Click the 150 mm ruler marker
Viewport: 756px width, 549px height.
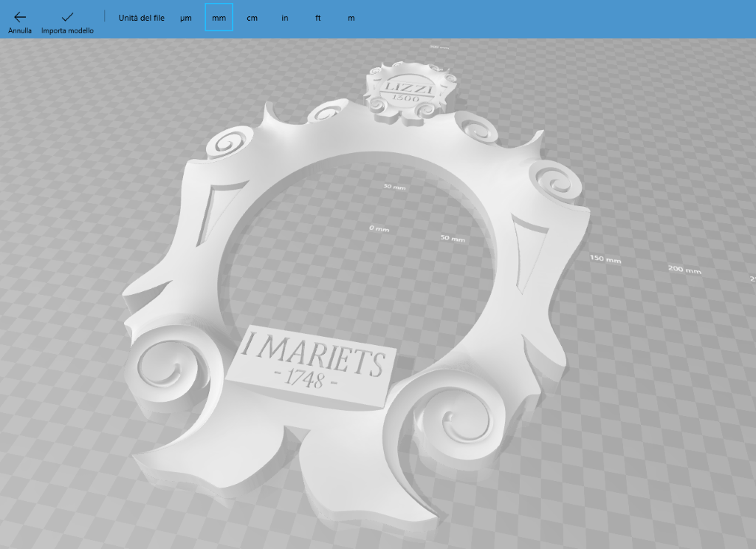605,259
